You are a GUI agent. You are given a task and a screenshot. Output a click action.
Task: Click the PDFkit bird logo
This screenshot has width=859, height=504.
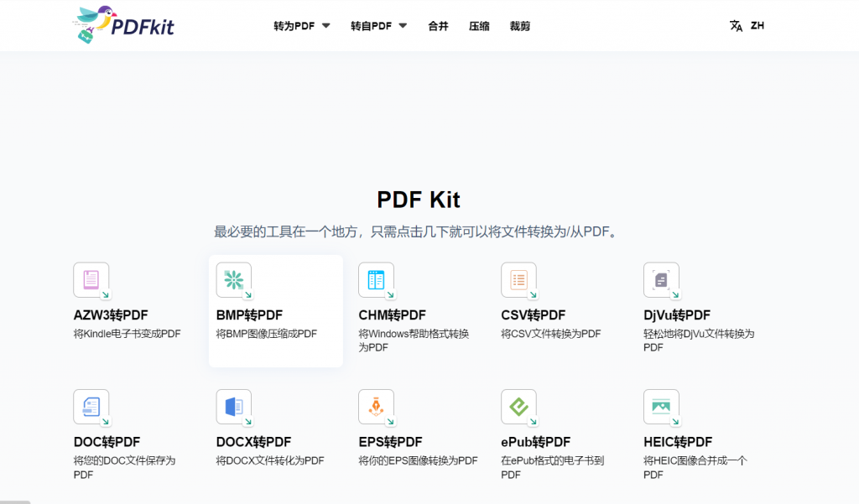point(123,25)
